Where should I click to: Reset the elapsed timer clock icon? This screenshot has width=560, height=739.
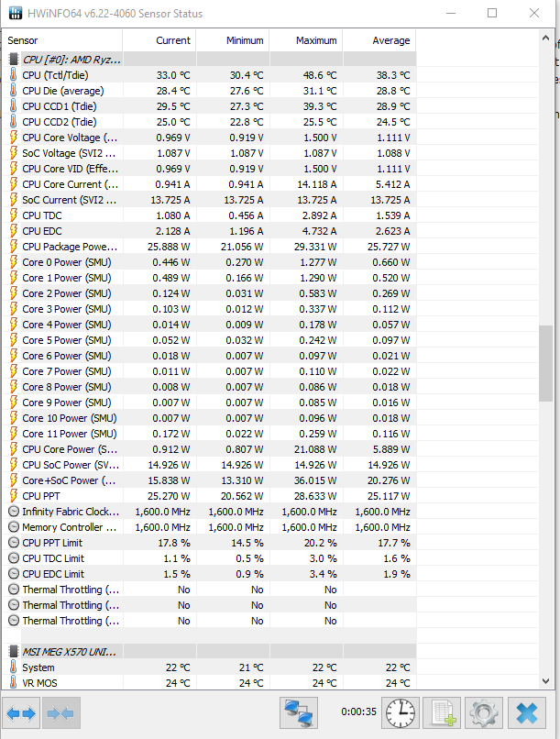[400, 713]
